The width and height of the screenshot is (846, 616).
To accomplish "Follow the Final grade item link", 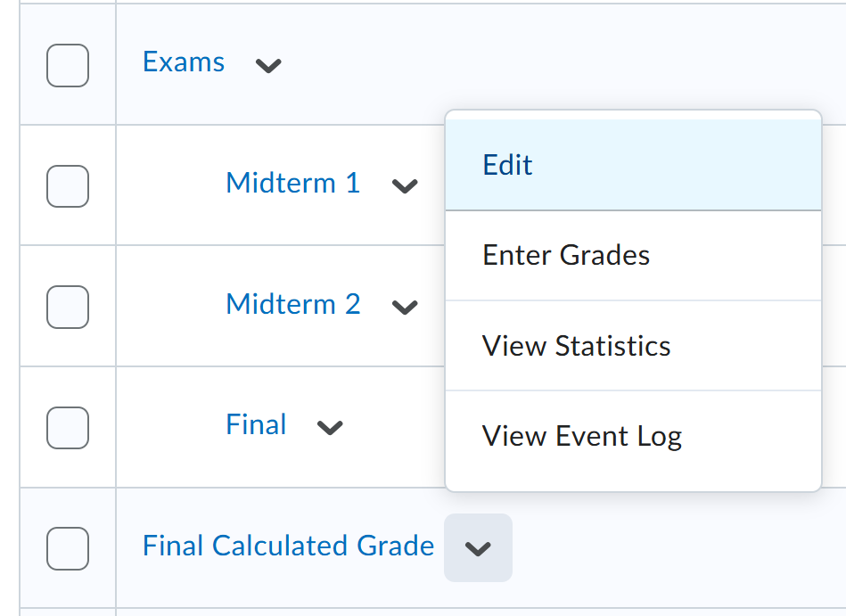I will pyautogui.click(x=256, y=424).
